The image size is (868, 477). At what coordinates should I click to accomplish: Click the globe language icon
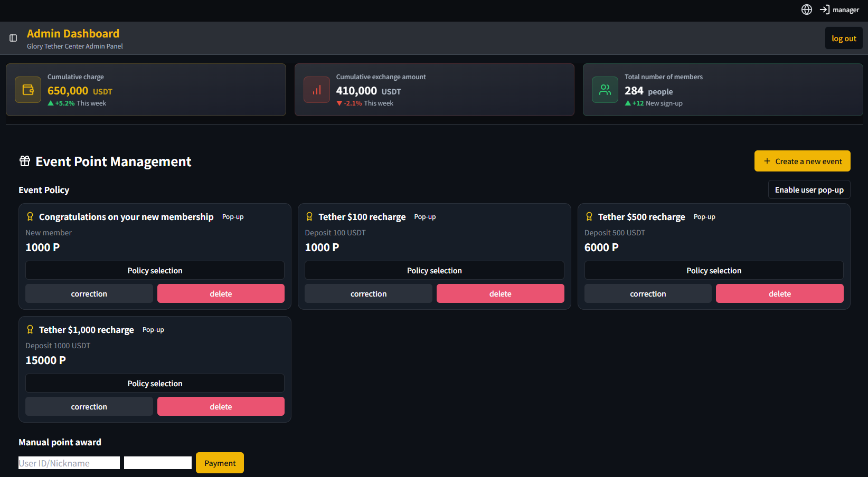pos(806,9)
